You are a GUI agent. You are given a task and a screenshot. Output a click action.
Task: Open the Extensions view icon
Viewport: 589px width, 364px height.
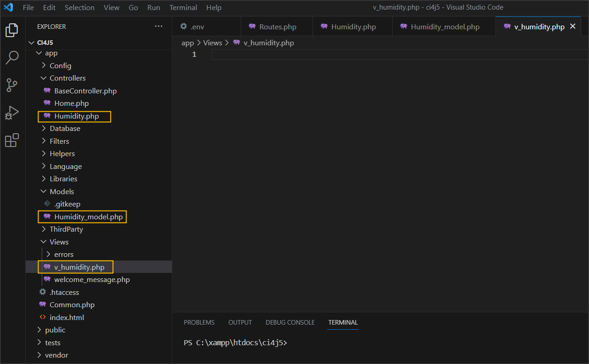(x=12, y=140)
